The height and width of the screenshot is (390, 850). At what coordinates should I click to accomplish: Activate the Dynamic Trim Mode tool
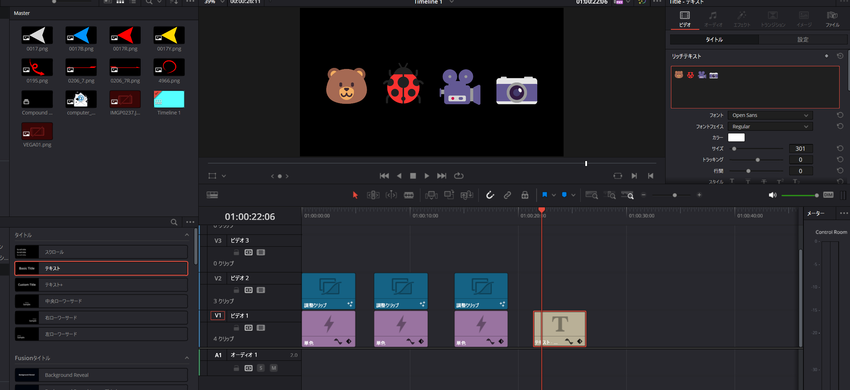(x=391, y=195)
